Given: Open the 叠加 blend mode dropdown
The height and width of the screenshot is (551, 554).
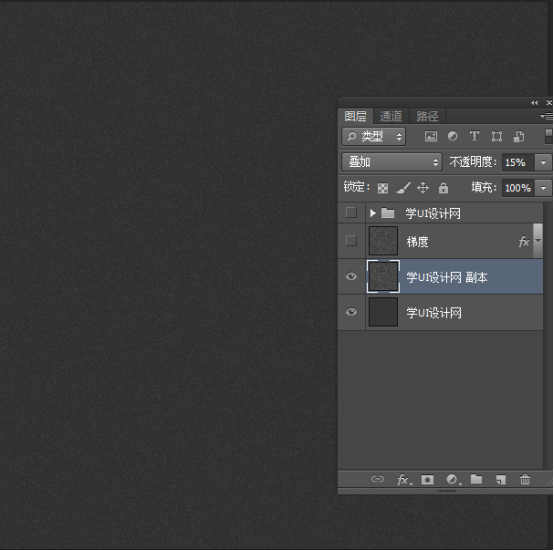Looking at the screenshot, I should click(x=392, y=162).
